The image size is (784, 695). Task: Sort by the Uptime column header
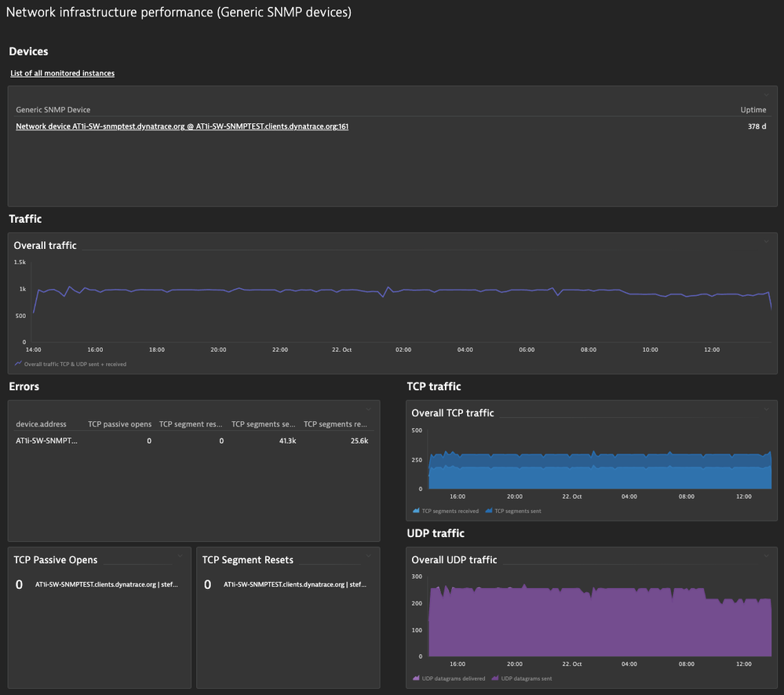tap(753, 110)
